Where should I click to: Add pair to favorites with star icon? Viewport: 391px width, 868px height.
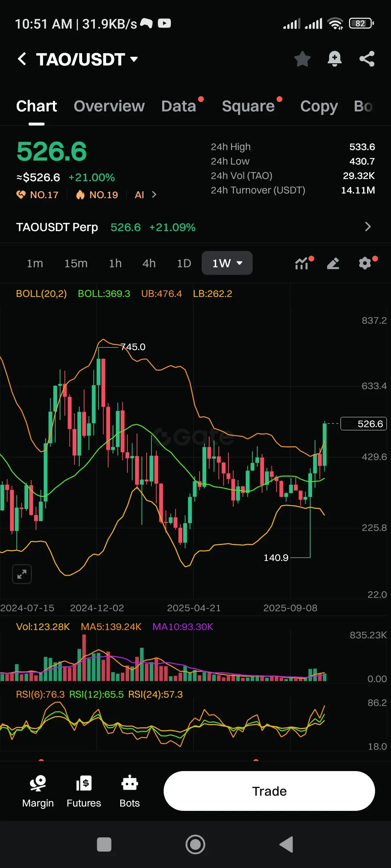click(x=302, y=59)
